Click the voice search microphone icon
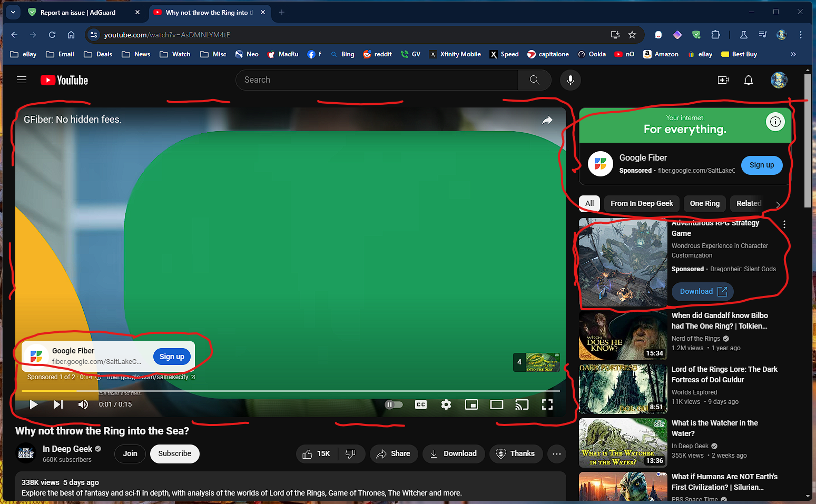Image resolution: width=816 pixels, height=504 pixels. click(570, 80)
